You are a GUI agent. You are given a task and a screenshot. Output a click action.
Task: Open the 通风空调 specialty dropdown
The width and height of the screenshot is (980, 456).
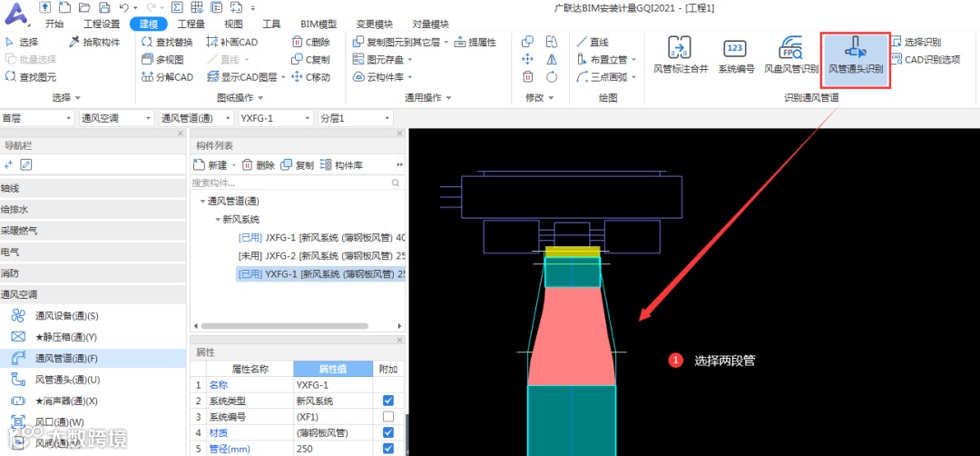tap(116, 117)
